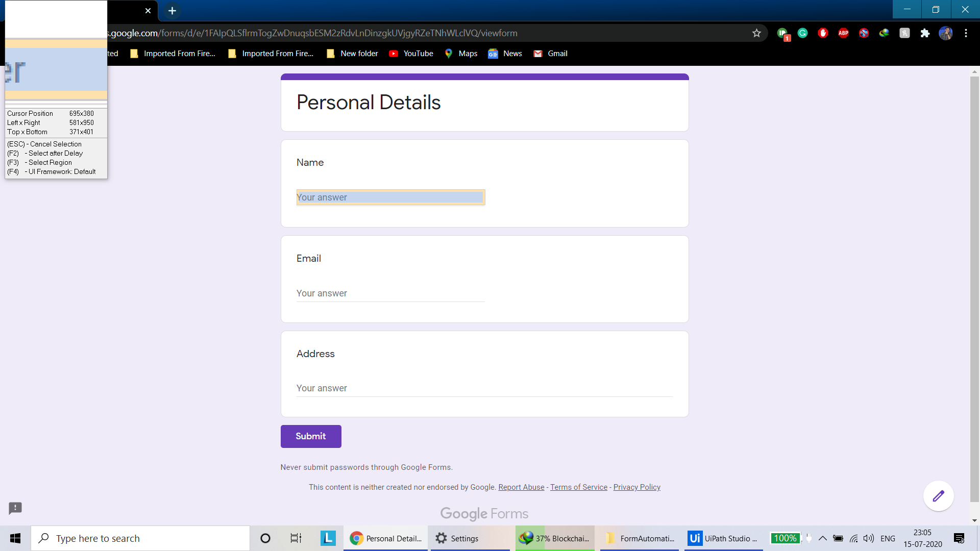Image resolution: width=980 pixels, height=551 pixels.
Task: Click the Report Abuse link
Action: (522, 488)
